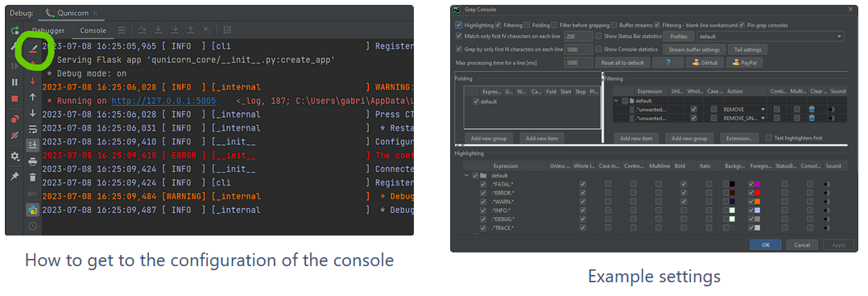Image resolution: width=868 pixels, height=296 pixels.
Task: Click the Step Out toolbar icon
Action: (x=190, y=31)
